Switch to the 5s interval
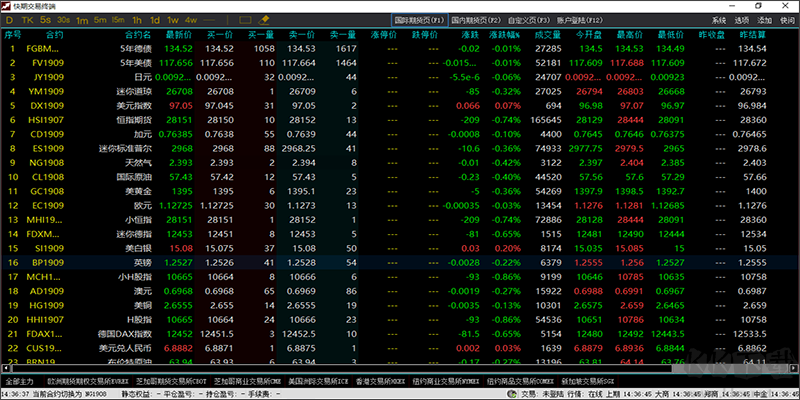 tap(46, 20)
